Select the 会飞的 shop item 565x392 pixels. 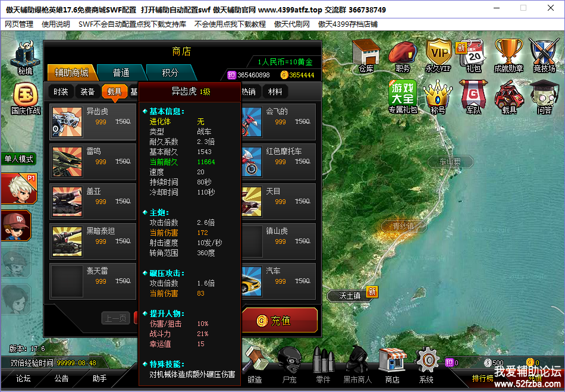tap(279, 122)
